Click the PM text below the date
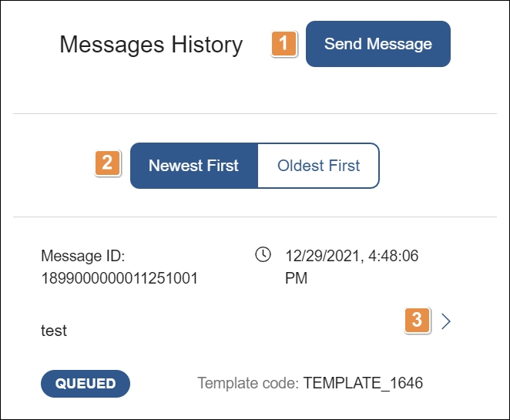 coord(296,278)
